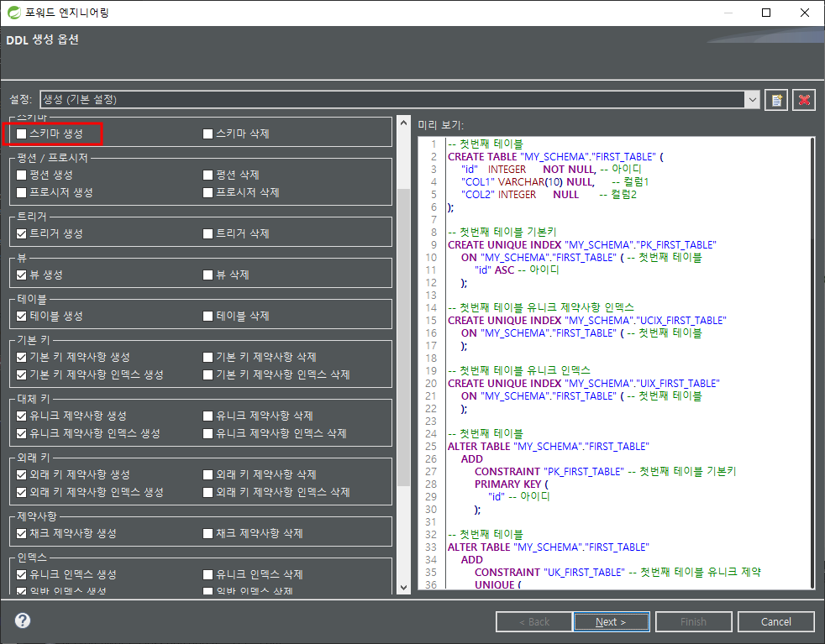Image resolution: width=825 pixels, height=644 pixels.
Task: Enable 유니크 제약사항 인덱스 삭제
Action: click(x=208, y=434)
